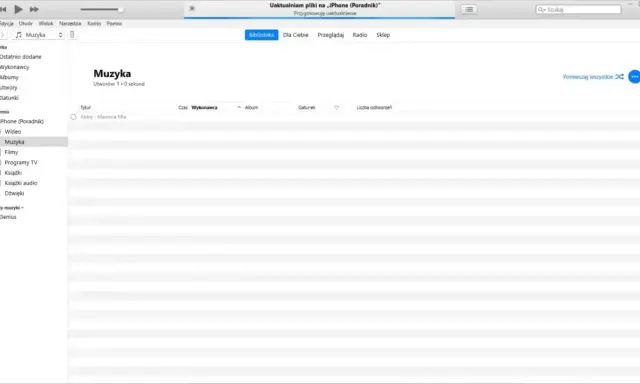Go forward with the navigation arrow
The width and height of the screenshot is (640, 384).
pos(2,35)
